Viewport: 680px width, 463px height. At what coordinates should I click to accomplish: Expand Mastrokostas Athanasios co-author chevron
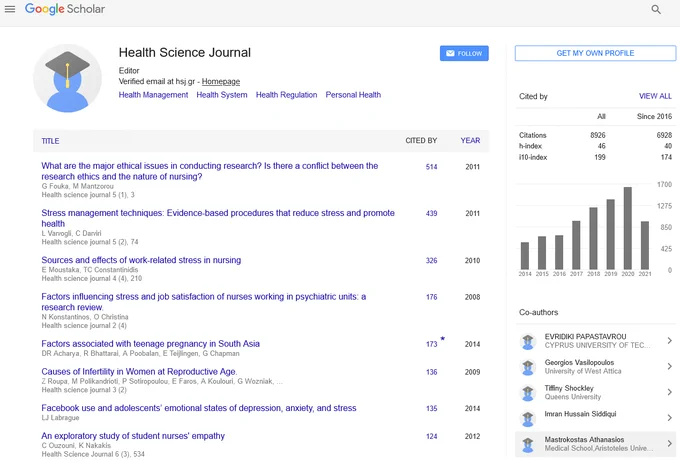click(x=670, y=443)
